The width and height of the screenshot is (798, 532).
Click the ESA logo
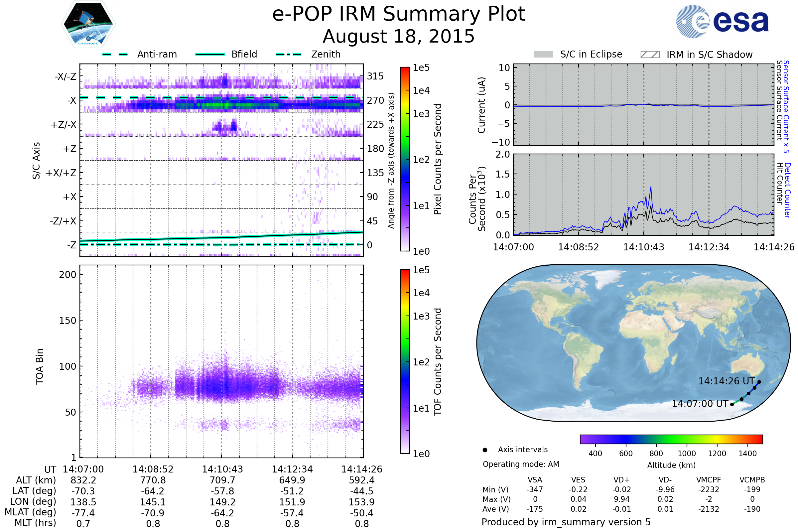click(722, 21)
